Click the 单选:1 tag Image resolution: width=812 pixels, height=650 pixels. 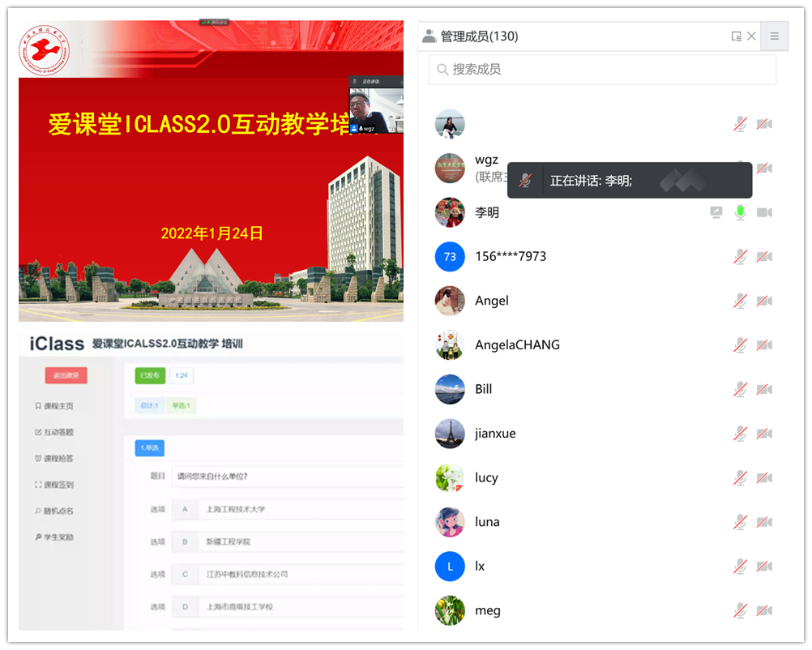click(182, 405)
